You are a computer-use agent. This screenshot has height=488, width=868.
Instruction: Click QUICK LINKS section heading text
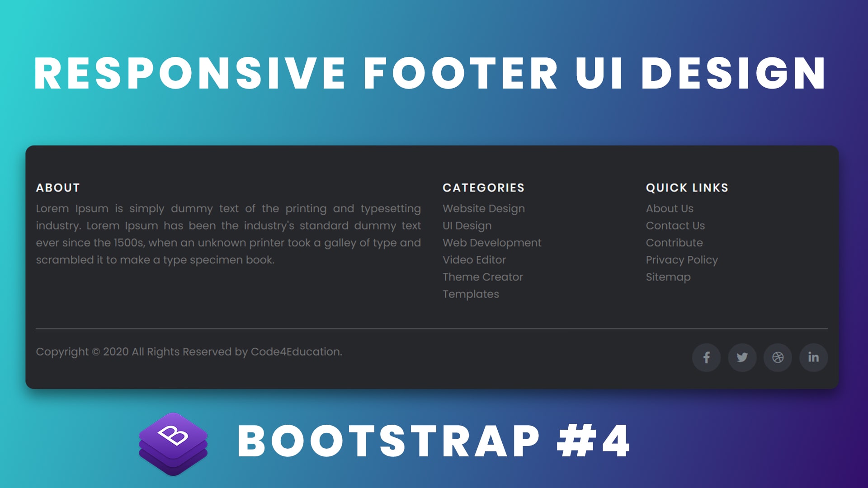[x=687, y=187]
